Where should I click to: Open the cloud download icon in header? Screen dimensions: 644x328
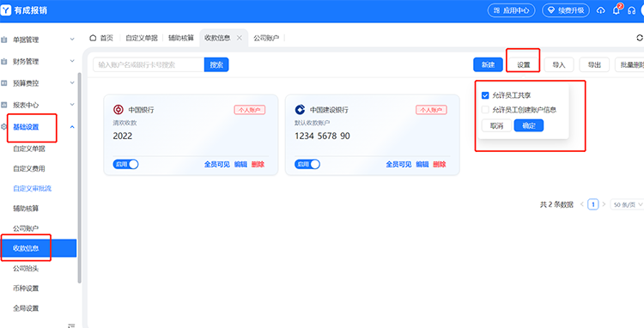tap(601, 10)
